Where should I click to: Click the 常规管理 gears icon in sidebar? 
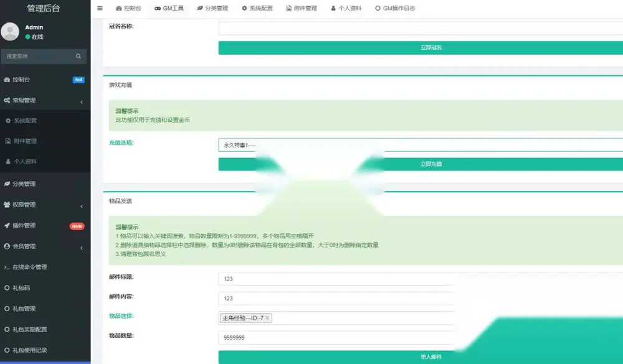(x=7, y=100)
